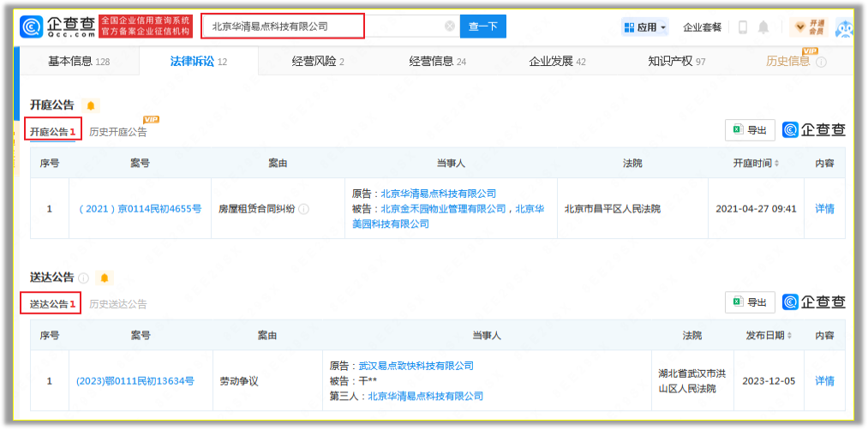View 详情 for the 2021-04-27 hearing
Image resolution: width=868 pixels, height=430 pixels.
824,209
